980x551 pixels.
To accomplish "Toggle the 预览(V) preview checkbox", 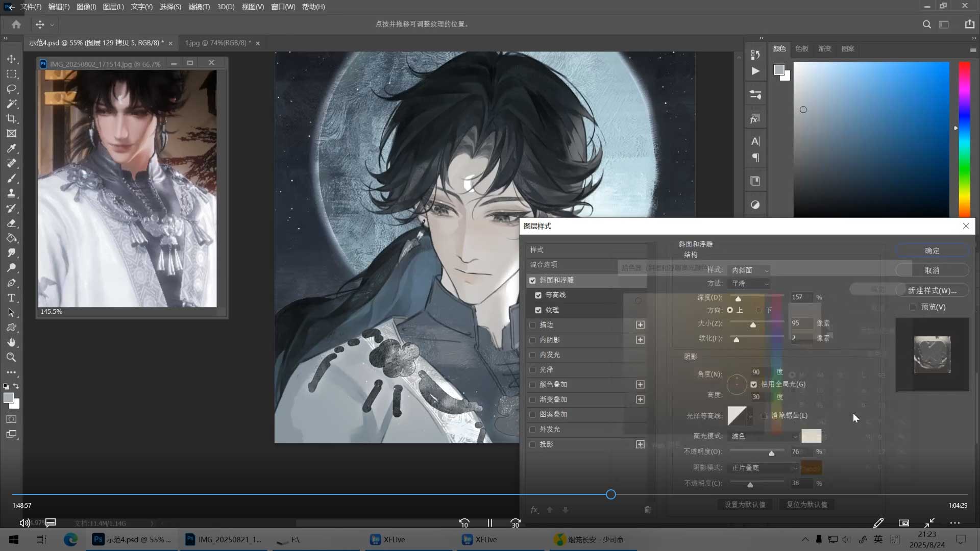I will (x=913, y=307).
